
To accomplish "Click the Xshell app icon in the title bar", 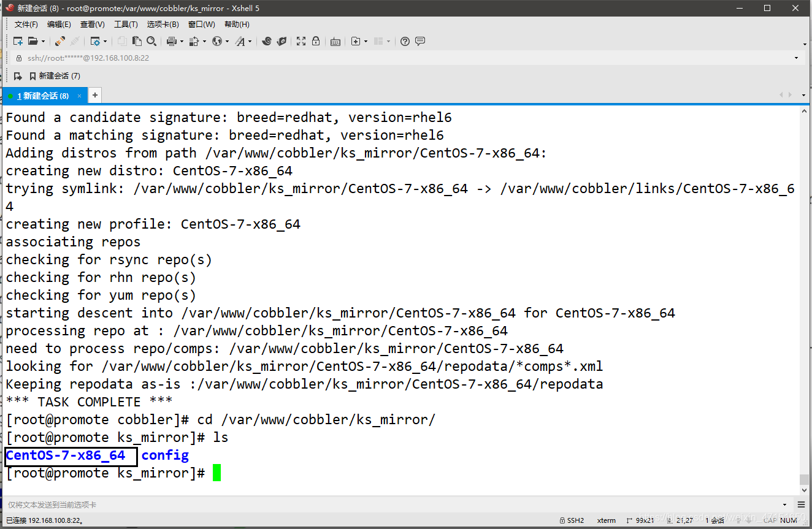I will pos(9,8).
